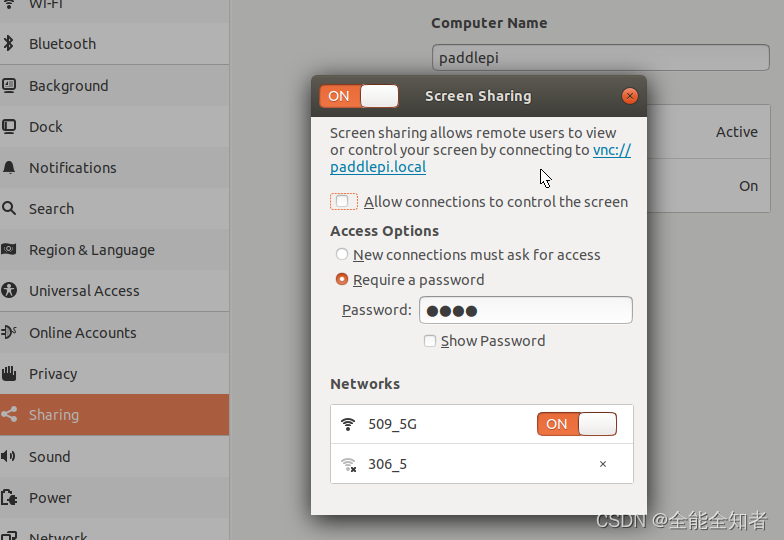Close the Screen Sharing dialog

point(630,96)
